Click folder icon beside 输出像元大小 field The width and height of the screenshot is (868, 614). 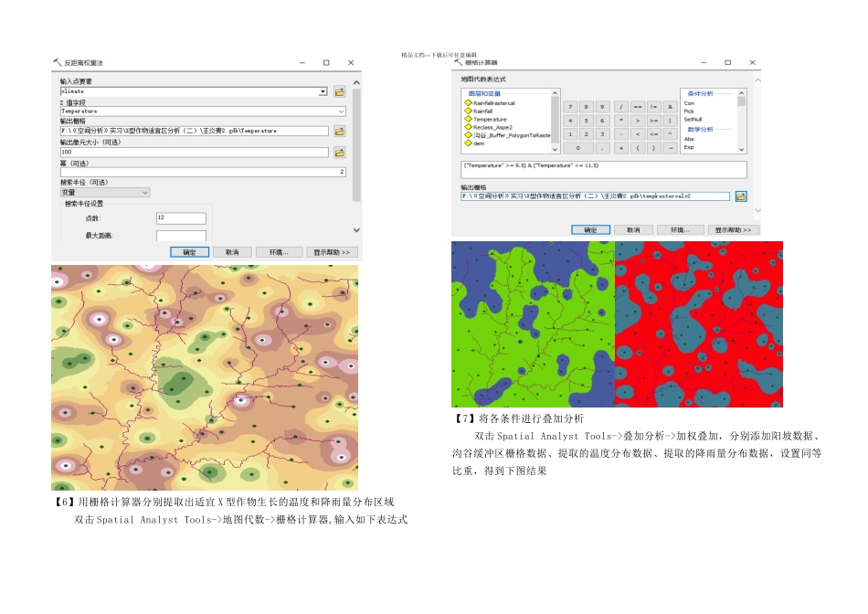pyautogui.click(x=339, y=153)
